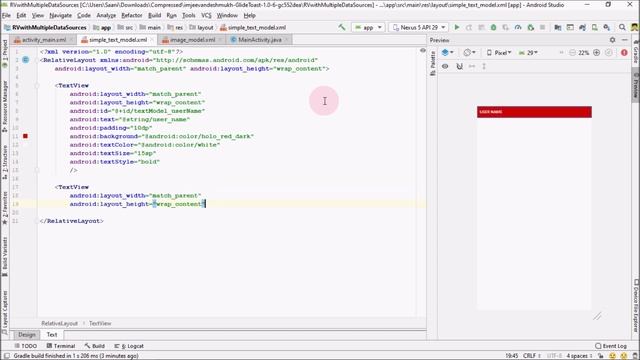The width and height of the screenshot is (640, 360).
Task: Open the Structure tool window
Action: pos(4,162)
